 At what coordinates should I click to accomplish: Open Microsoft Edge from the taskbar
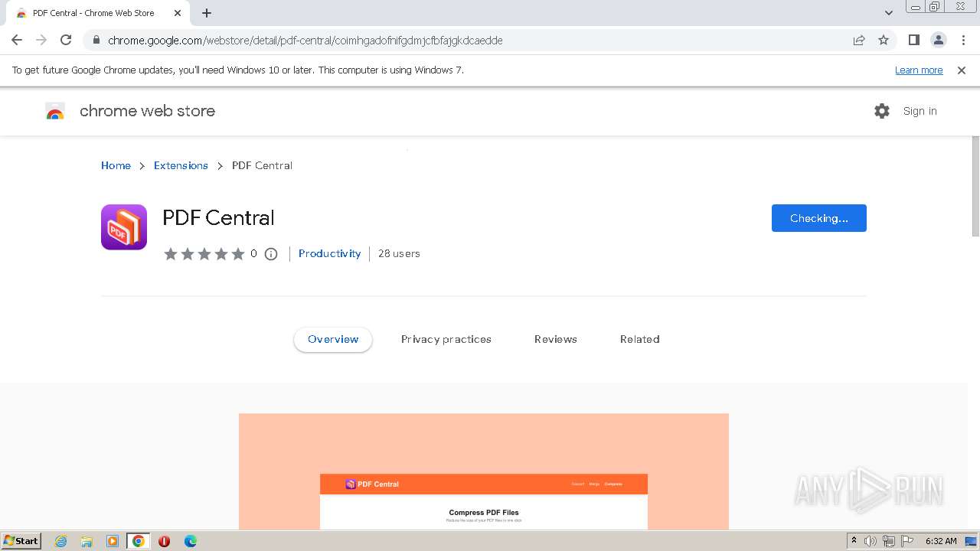point(191,541)
